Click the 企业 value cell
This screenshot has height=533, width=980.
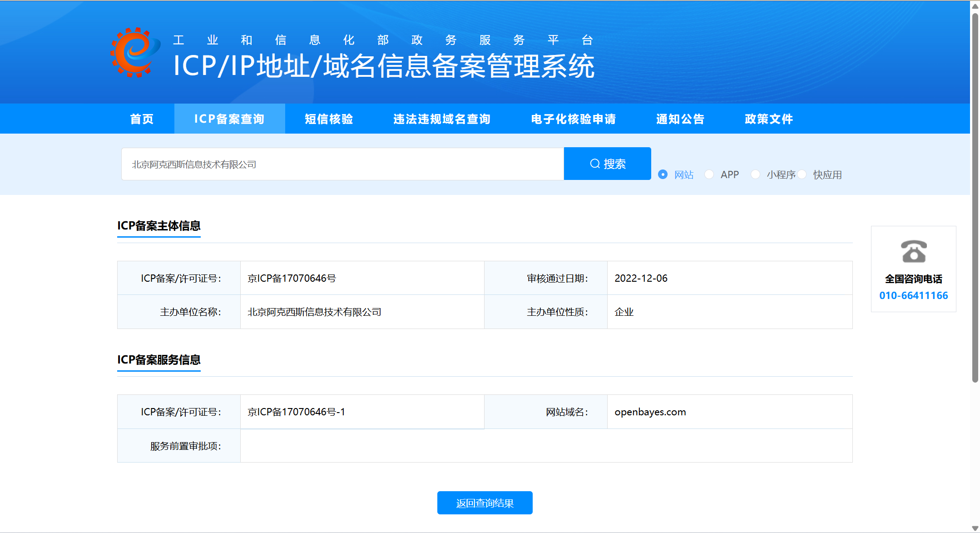click(x=730, y=312)
